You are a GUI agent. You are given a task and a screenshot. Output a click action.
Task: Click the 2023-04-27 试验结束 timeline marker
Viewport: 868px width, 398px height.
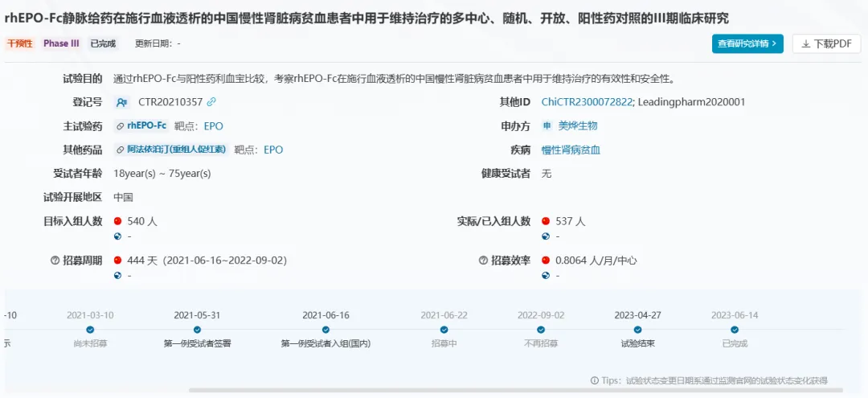(637, 330)
